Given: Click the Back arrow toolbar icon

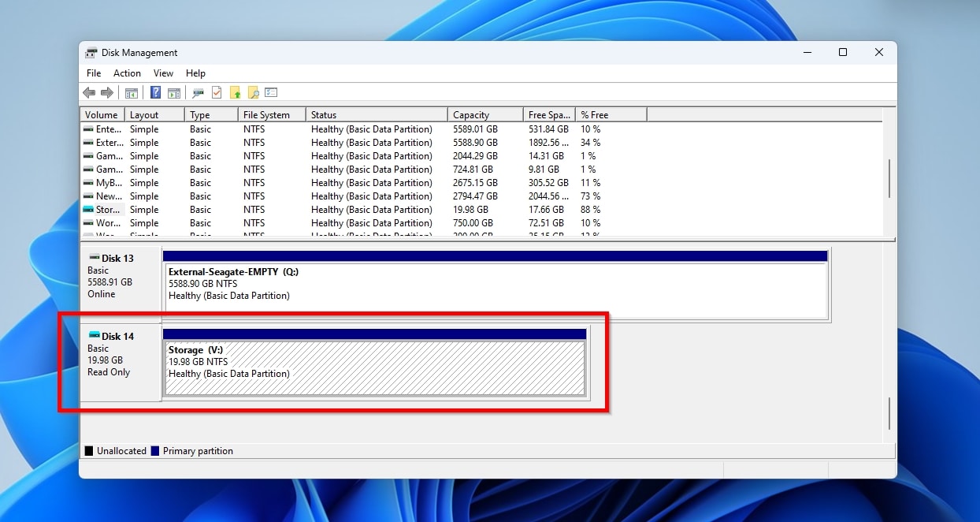Looking at the screenshot, I should coord(89,93).
